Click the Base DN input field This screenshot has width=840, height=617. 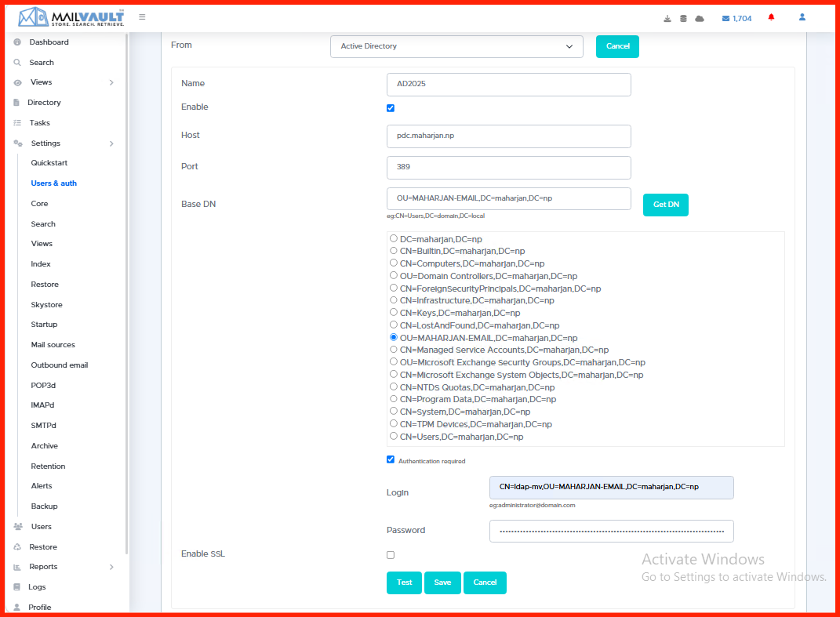509,198
